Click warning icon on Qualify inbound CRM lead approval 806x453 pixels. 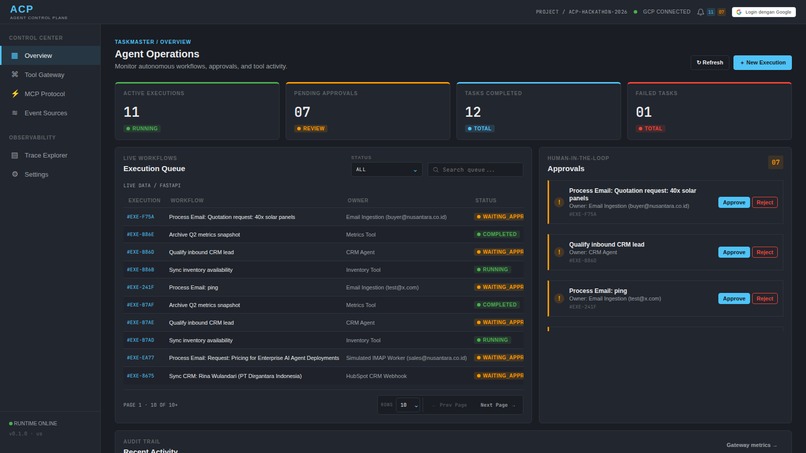click(x=559, y=252)
